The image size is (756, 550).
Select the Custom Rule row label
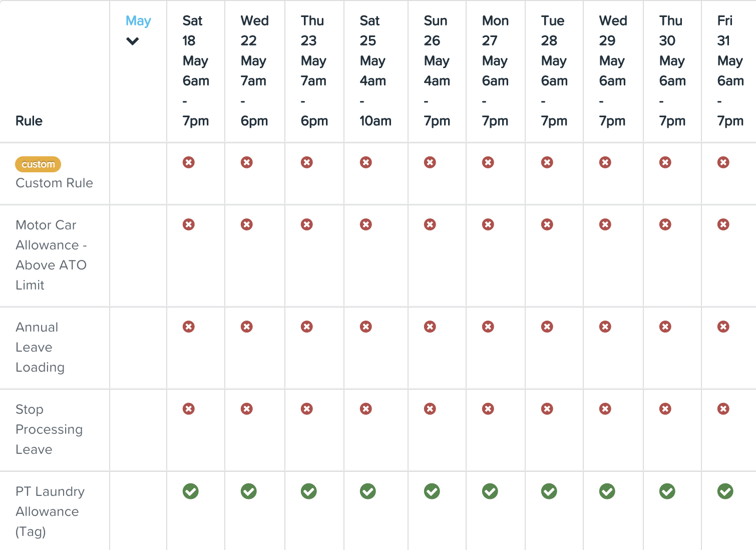(54, 183)
